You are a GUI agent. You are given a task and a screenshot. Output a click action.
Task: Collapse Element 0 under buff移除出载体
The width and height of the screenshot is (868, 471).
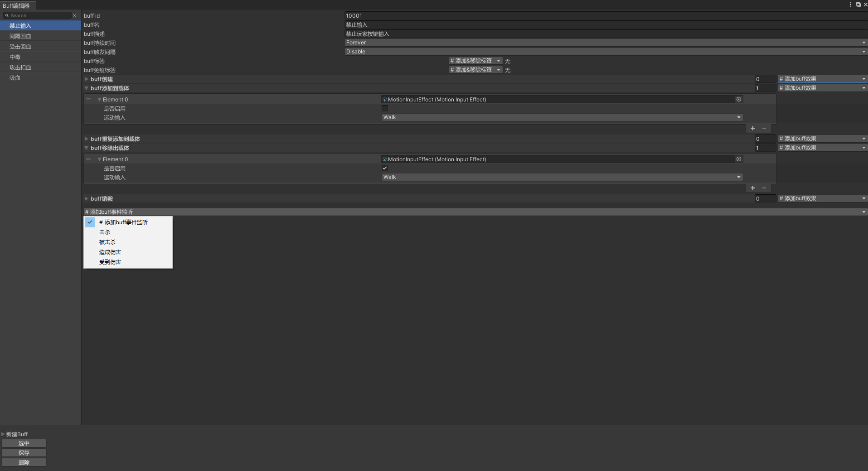point(99,159)
